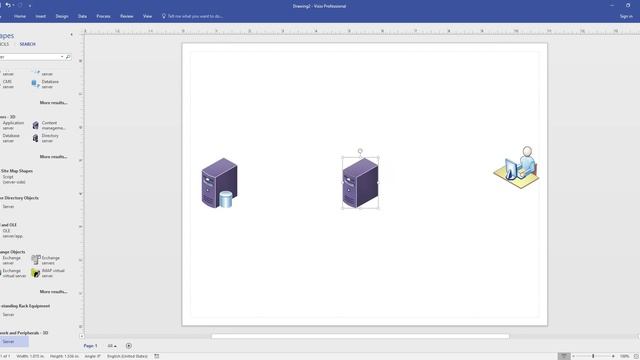
Task: Click the Width value in the status bar
Action: [x=30, y=356]
